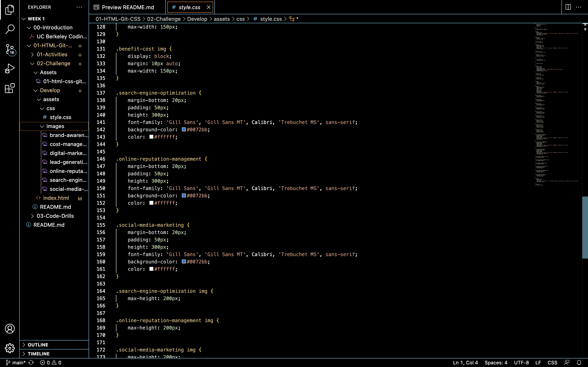Viewport: 588px width, 367px height.
Task: Click the notification bell in the status bar
Action: [x=581, y=362]
